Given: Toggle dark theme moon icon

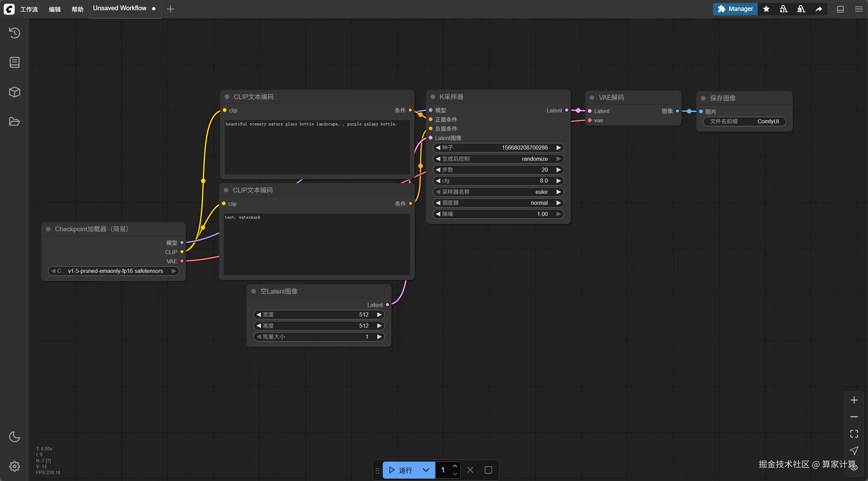Looking at the screenshot, I should coord(14,437).
